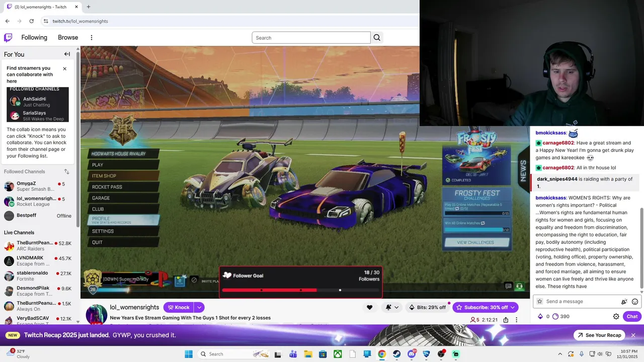Open the notification bell dropdown
Screen dimensions: 644x362
(x=392, y=307)
